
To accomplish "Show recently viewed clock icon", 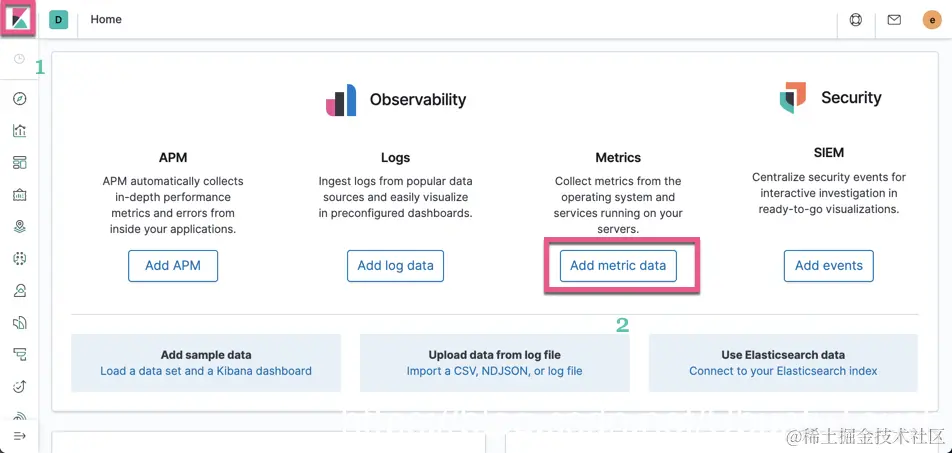I will click(19, 60).
